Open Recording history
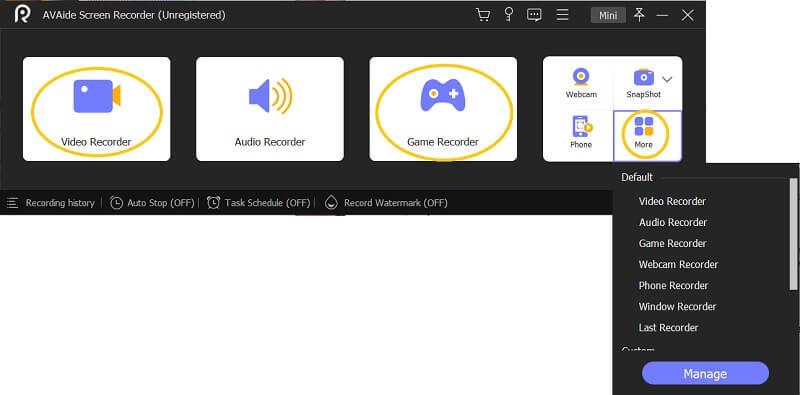 tap(51, 203)
